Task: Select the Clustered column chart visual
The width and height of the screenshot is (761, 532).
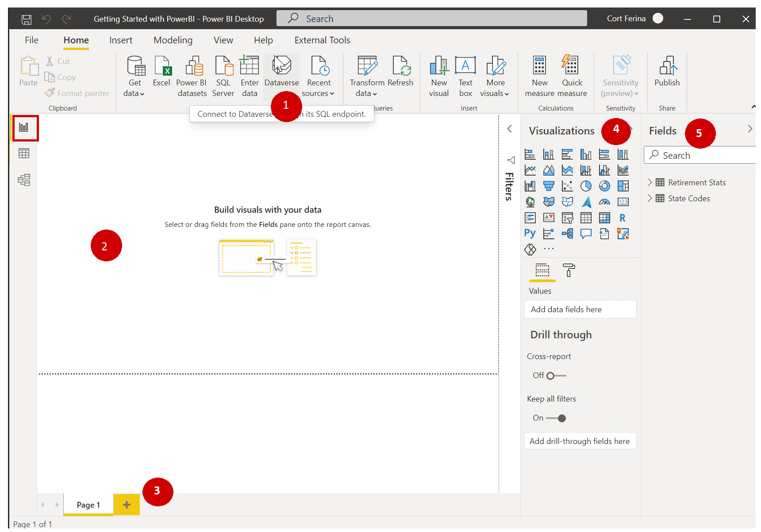Action: [586, 154]
